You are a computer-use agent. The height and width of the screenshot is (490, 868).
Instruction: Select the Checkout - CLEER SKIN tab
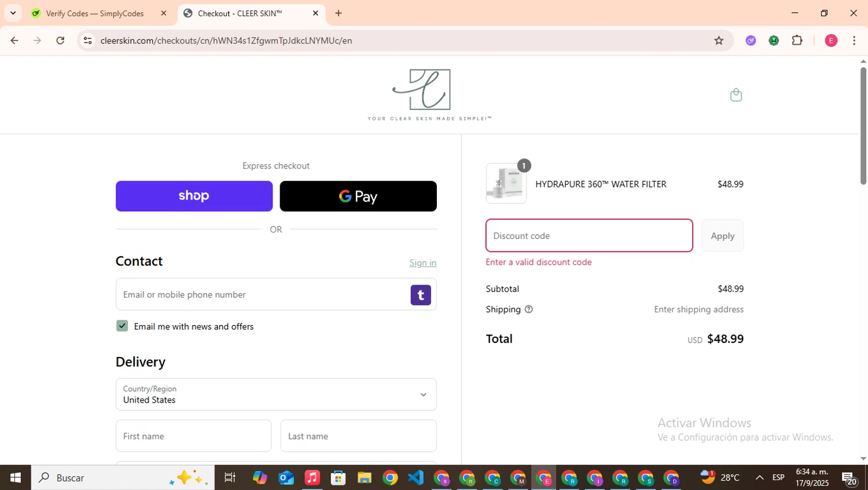(x=240, y=13)
